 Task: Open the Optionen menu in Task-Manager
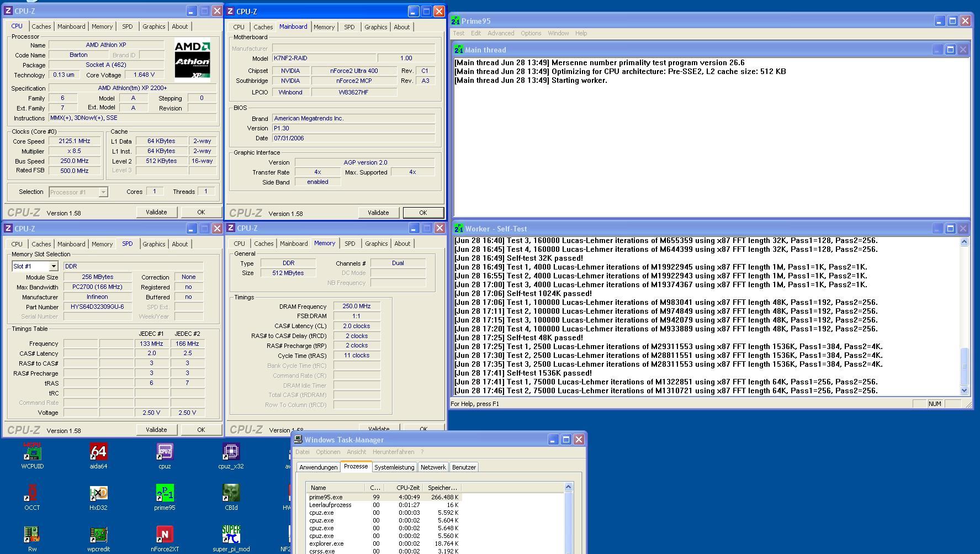point(328,452)
